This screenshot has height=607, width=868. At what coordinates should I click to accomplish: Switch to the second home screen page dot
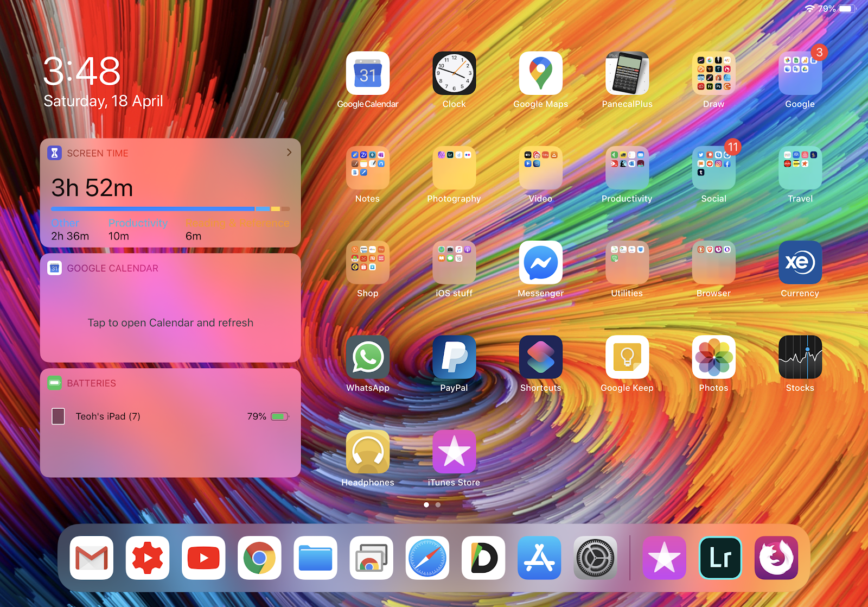(438, 505)
